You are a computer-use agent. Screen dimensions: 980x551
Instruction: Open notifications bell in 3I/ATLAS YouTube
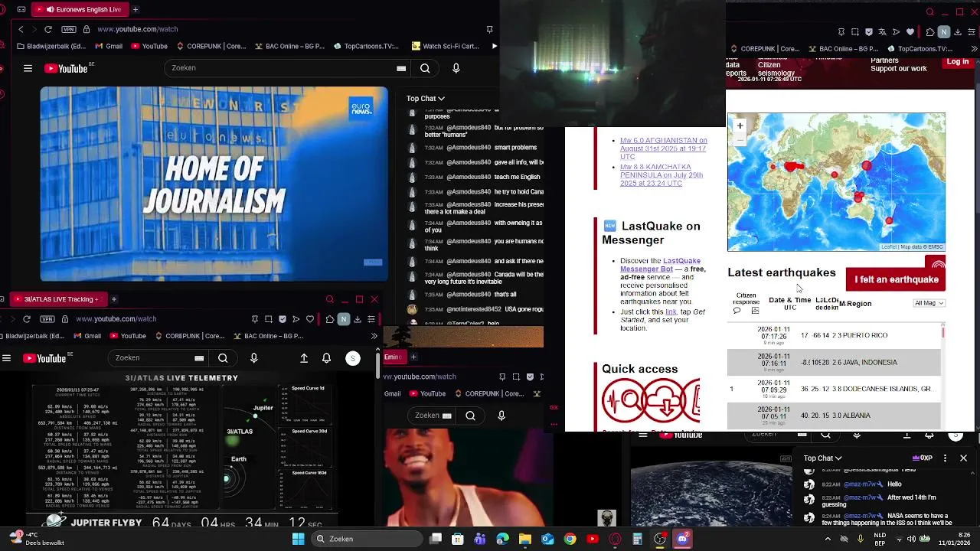pos(327,358)
